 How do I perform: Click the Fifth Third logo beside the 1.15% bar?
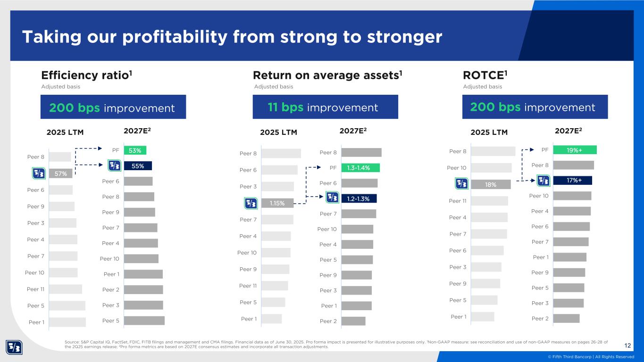(251, 204)
